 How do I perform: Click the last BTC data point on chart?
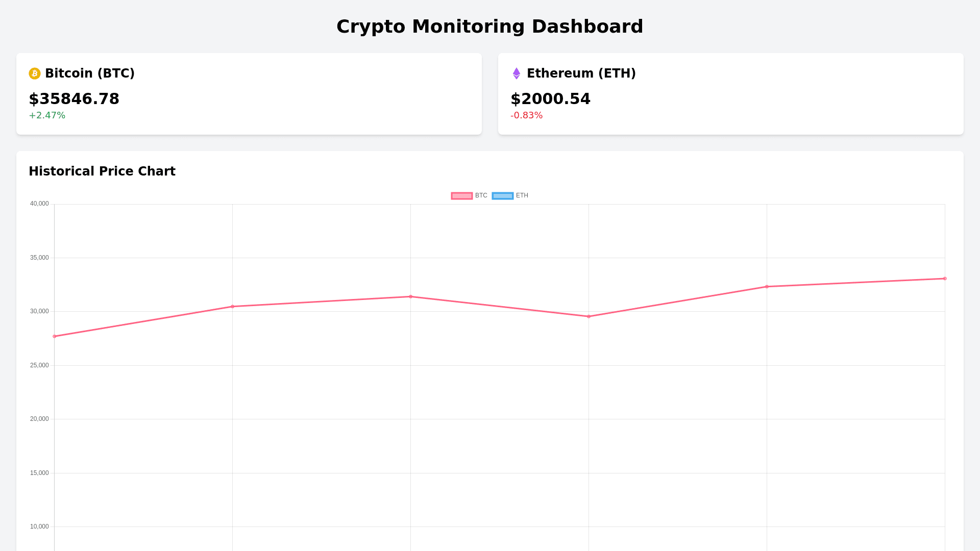coord(944,279)
